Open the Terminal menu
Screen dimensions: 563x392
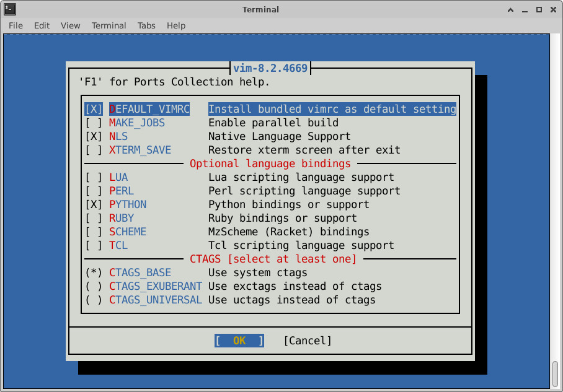point(109,25)
